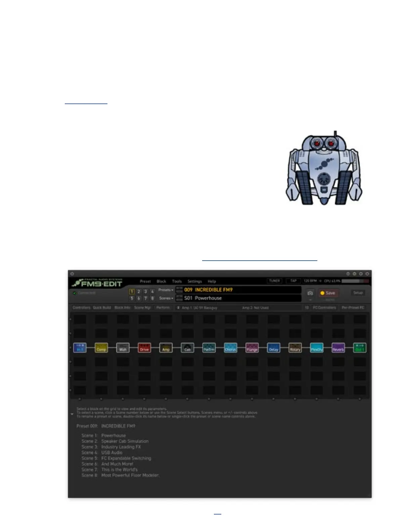
Task: Click the TAP tempo button
Action: (293, 281)
